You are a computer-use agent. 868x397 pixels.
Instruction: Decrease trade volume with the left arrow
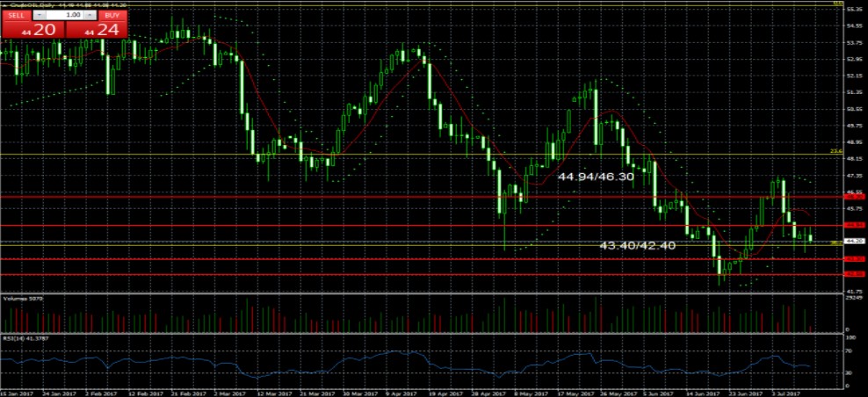tap(40, 16)
